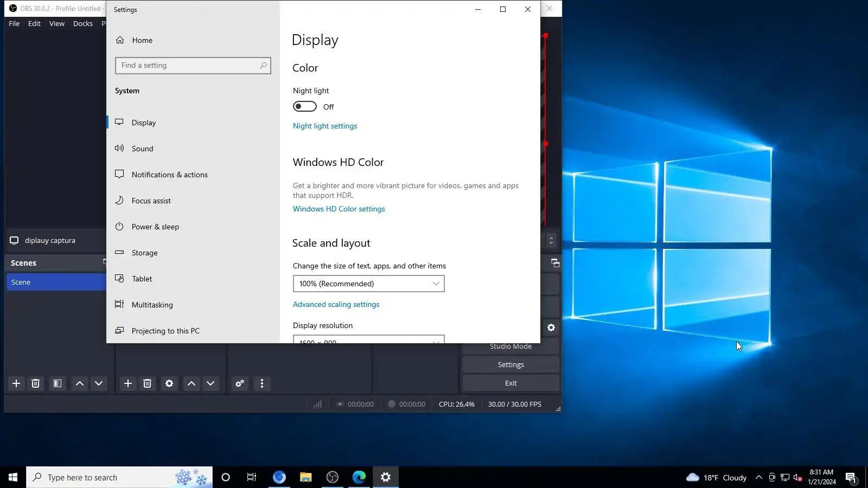Click the Scale and layout heading
Viewport: 868px width, 488px height.
tap(331, 243)
